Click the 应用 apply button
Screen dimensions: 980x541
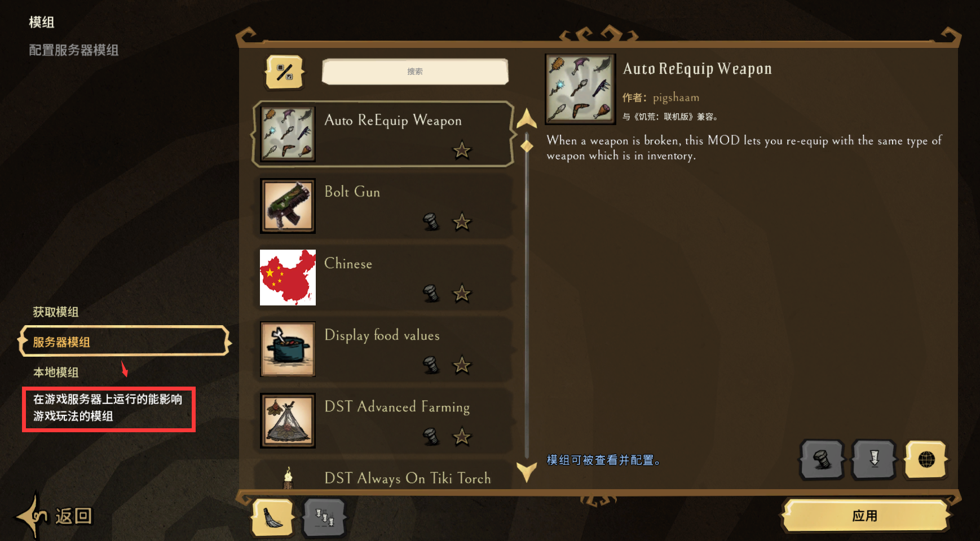point(865,516)
